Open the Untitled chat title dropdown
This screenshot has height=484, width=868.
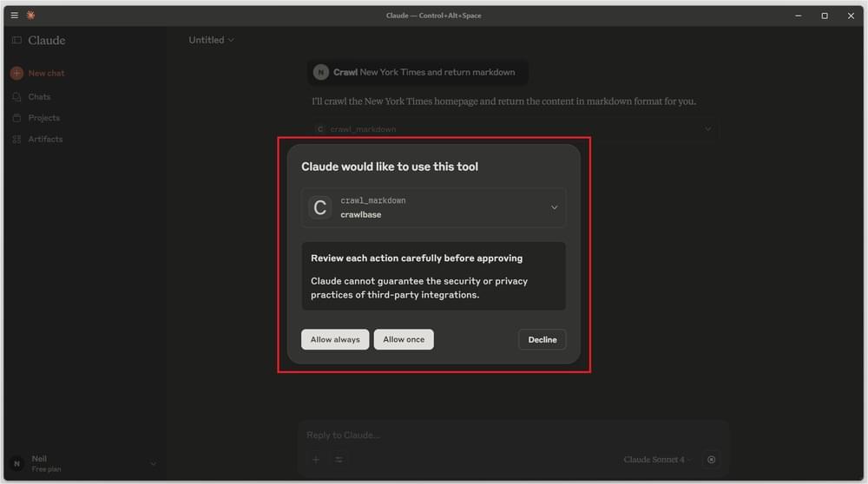212,40
